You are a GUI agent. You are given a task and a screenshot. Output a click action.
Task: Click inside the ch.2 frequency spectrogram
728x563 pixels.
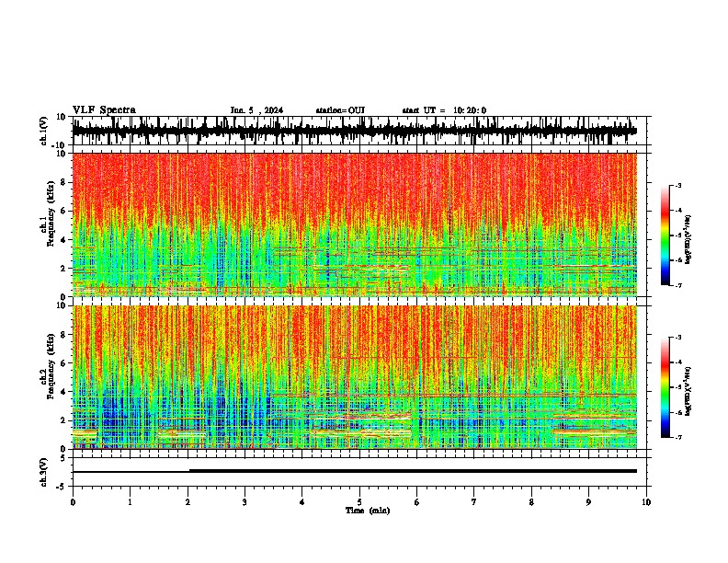pyautogui.click(x=361, y=377)
